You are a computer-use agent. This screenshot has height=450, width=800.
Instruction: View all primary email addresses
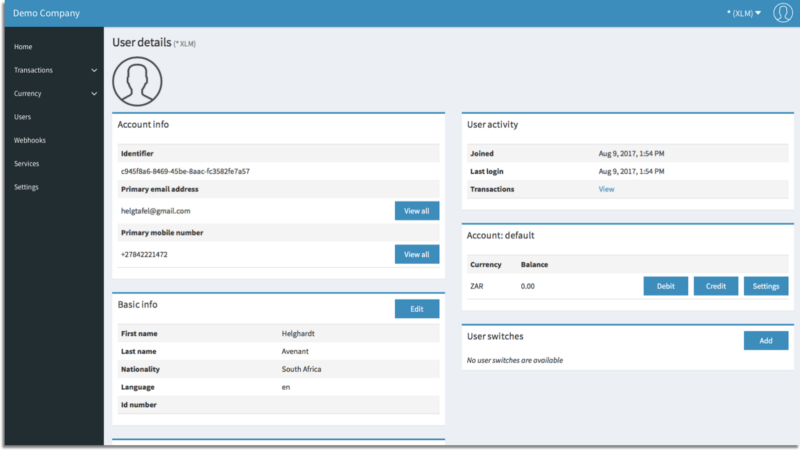[417, 211]
